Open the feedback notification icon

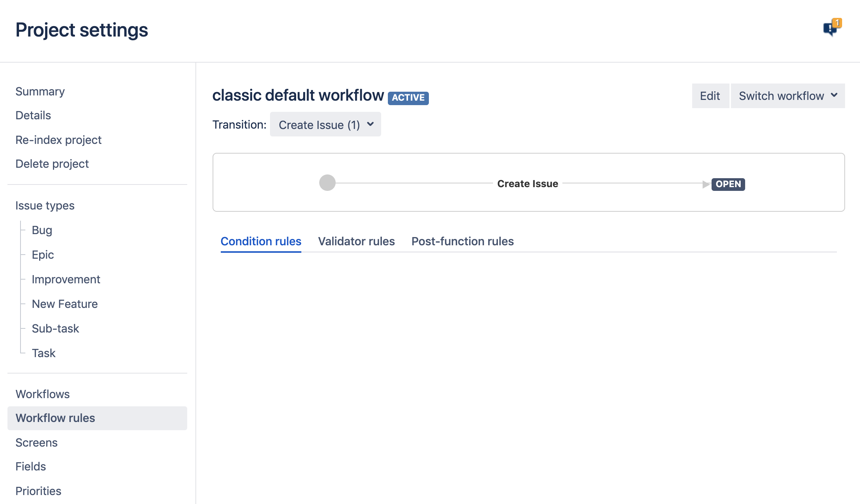pyautogui.click(x=832, y=28)
